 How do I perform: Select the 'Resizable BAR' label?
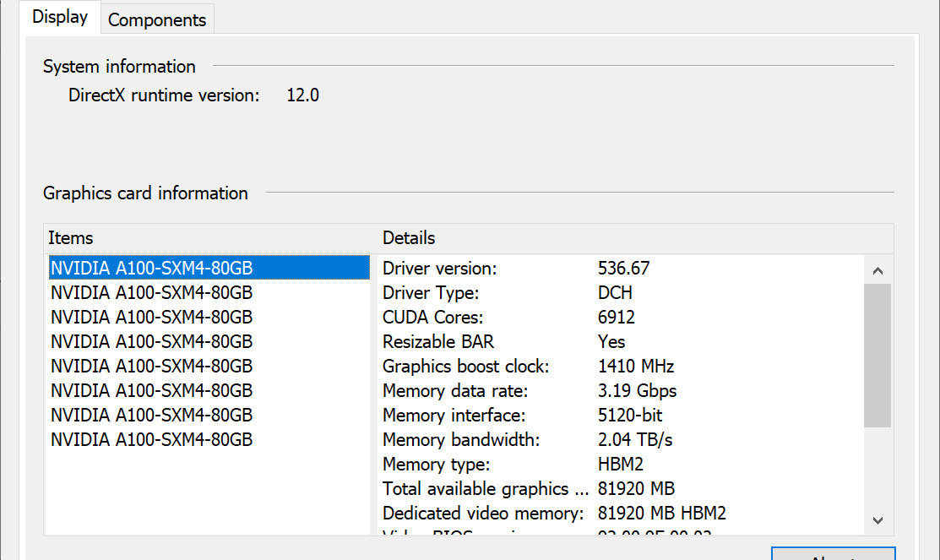[x=438, y=342]
